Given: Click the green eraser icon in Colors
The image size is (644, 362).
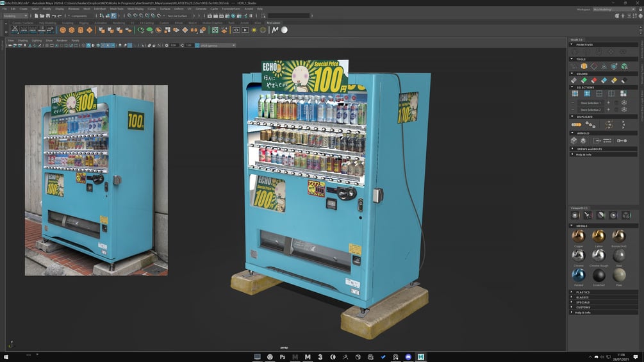Looking at the screenshot, I should tap(584, 80).
